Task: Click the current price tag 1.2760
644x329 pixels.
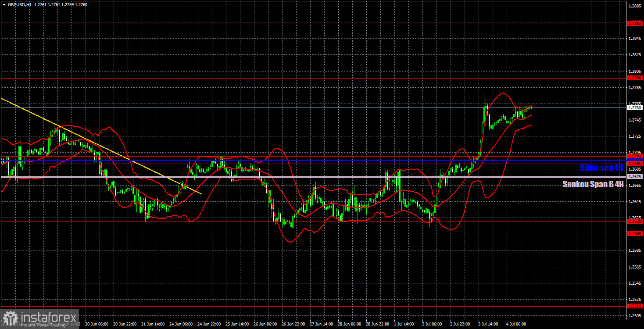Action: pos(635,107)
